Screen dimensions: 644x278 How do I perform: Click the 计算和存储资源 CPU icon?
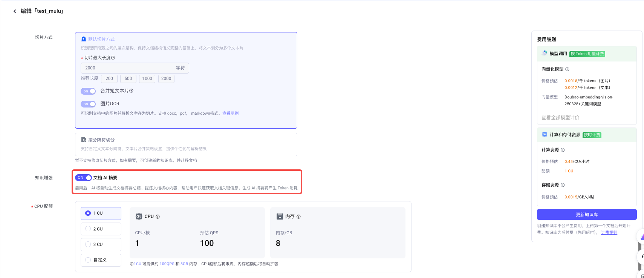(x=545, y=135)
